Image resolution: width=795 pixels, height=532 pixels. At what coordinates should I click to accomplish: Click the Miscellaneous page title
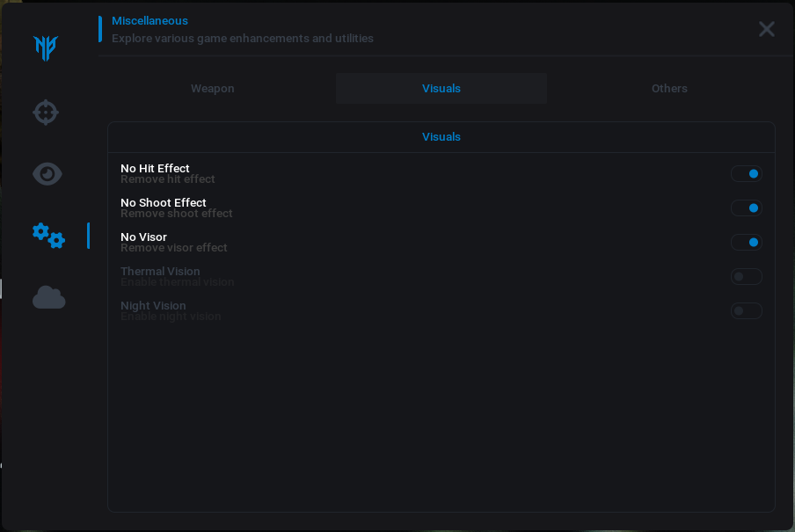[x=150, y=21]
